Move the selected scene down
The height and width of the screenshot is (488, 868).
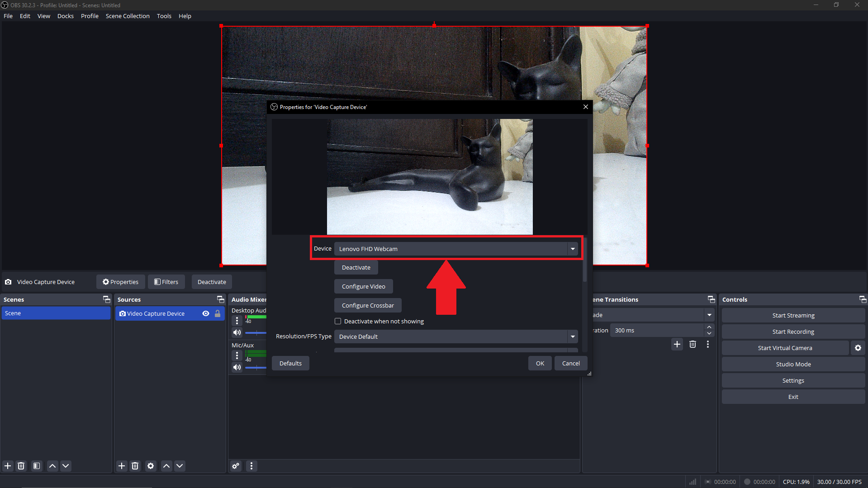(66, 466)
